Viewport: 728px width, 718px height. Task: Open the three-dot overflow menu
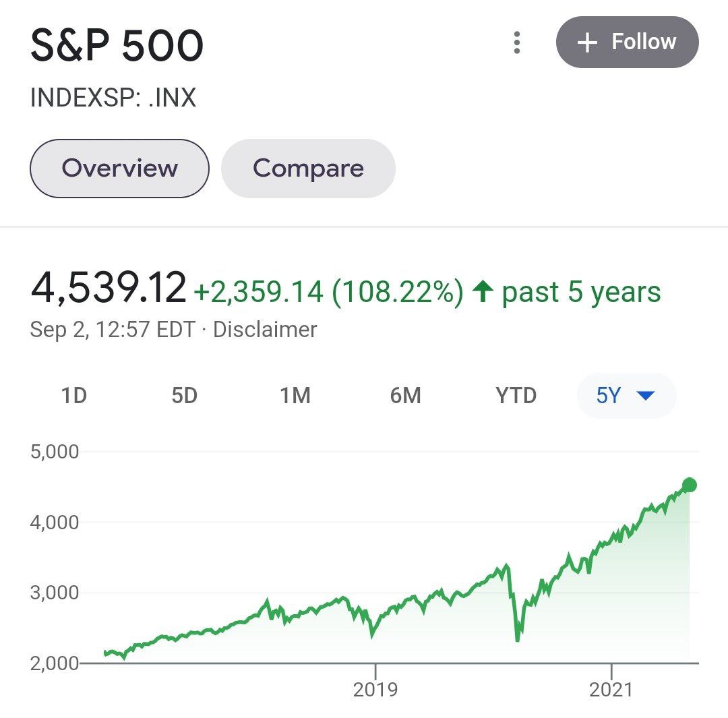(516, 42)
